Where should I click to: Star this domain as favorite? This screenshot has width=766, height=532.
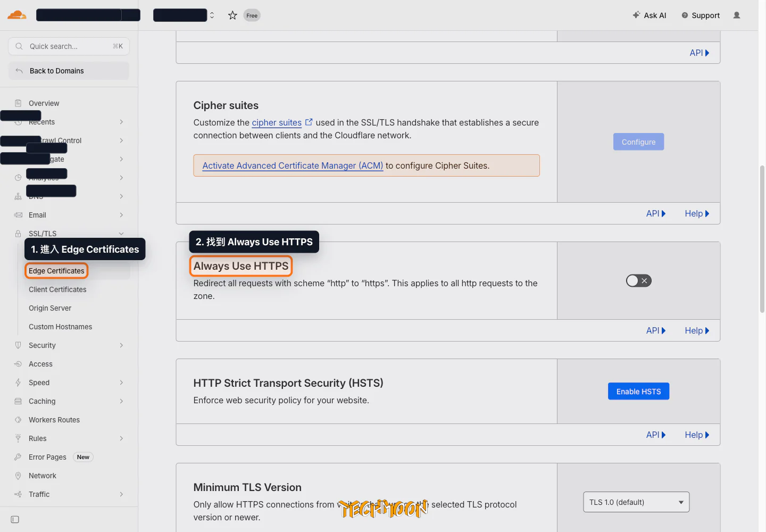[x=232, y=15]
